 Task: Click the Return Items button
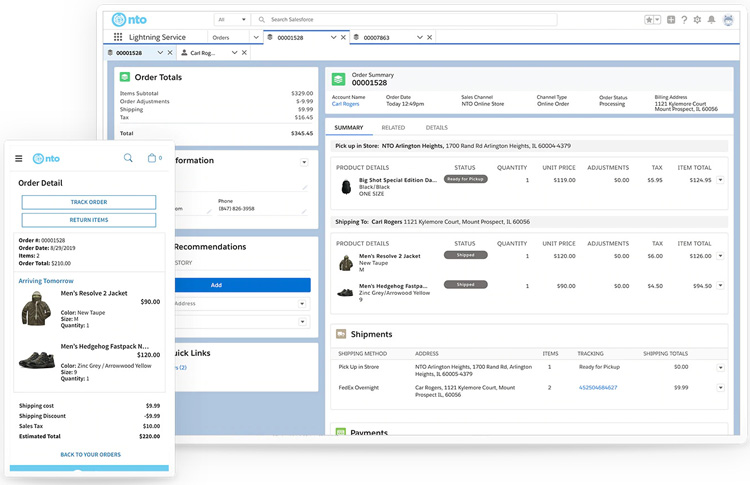[88, 220]
